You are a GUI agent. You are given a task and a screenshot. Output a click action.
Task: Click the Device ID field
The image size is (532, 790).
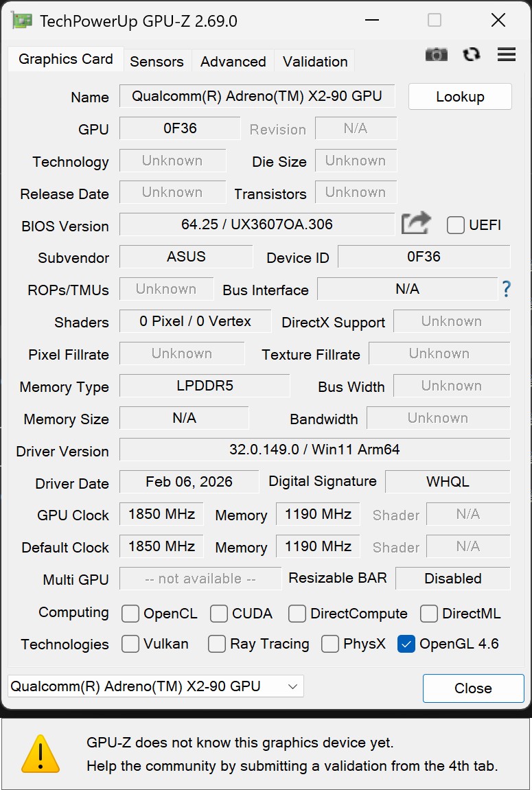(424, 257)
